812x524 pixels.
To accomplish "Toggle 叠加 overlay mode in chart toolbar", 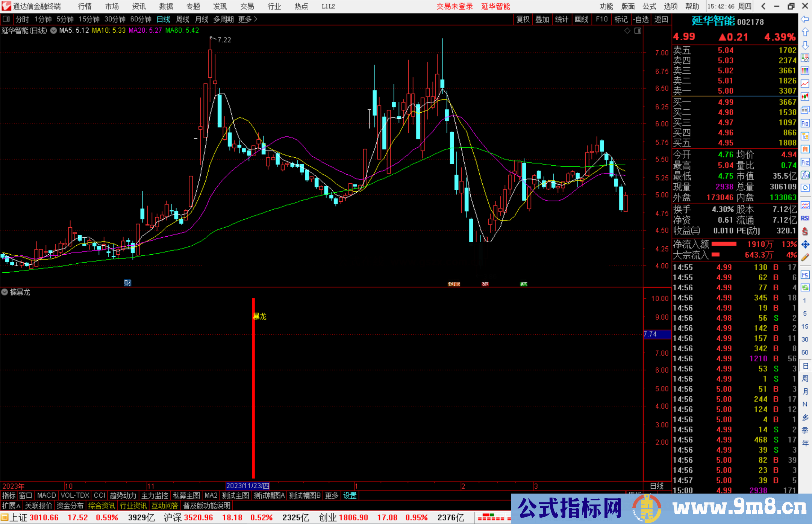I will [542, 19].
